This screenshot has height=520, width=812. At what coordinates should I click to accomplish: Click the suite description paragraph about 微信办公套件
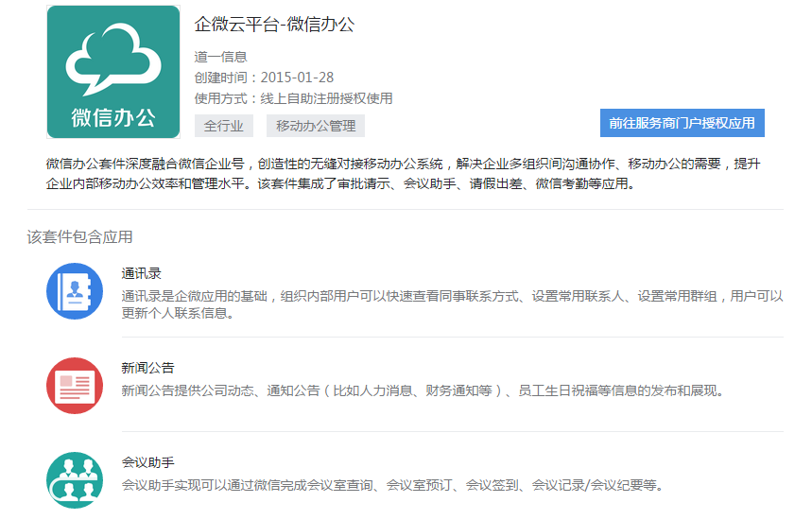click(404, 174)
